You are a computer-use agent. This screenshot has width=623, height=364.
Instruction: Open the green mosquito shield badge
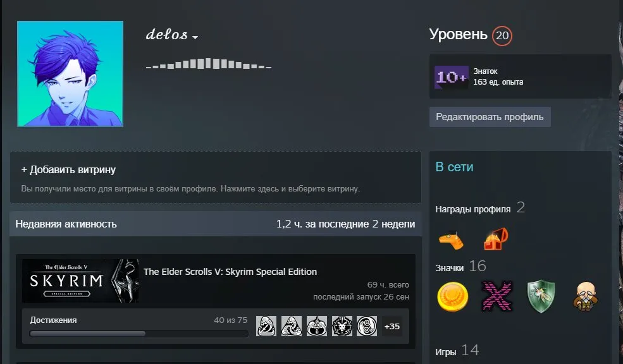tap(541, 296)
